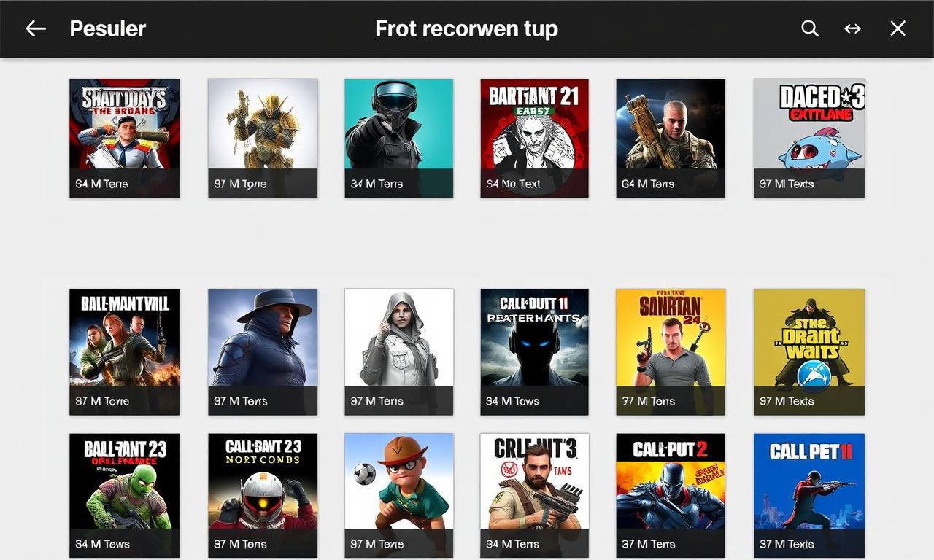Select the BALLFANT 23 green soldier cover
The width and height of the screenshot is (934, 560).
point(125,496)
